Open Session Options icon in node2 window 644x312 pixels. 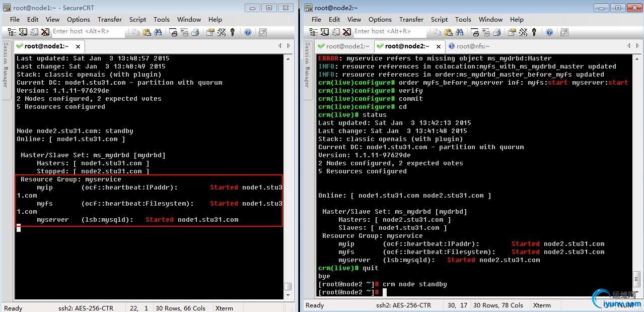tap(512, 32)
